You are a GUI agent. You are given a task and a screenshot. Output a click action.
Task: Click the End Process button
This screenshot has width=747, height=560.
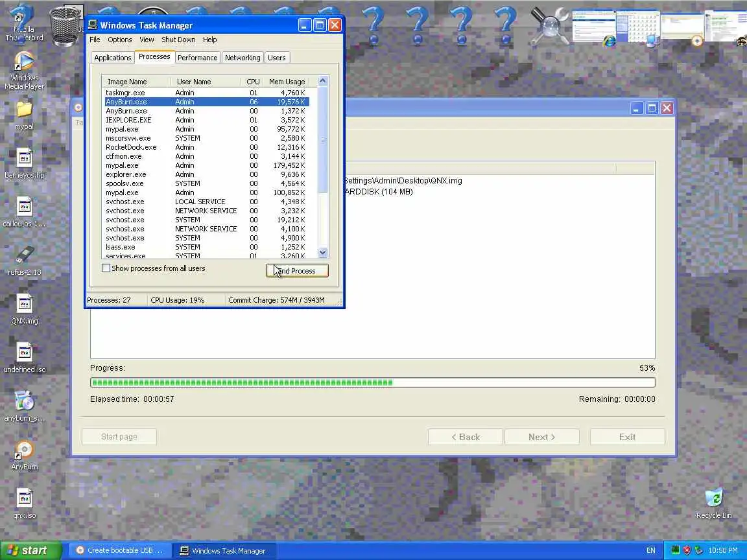(297, 270)
